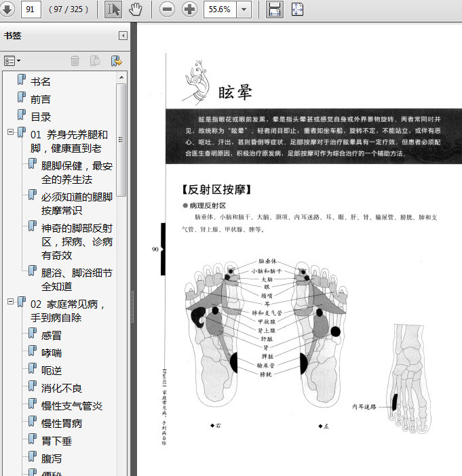The width and height of the screenshot is (462, 476).
Task: Click bookmark icon beside 目录
Action: click(x=22, y=115)
